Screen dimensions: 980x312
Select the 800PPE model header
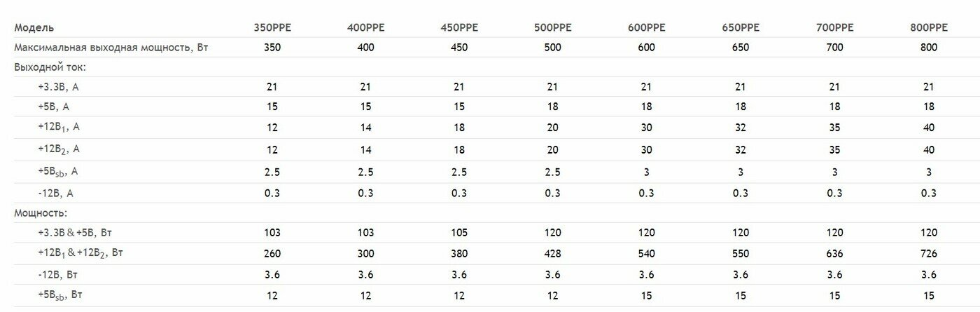[929, 28]
